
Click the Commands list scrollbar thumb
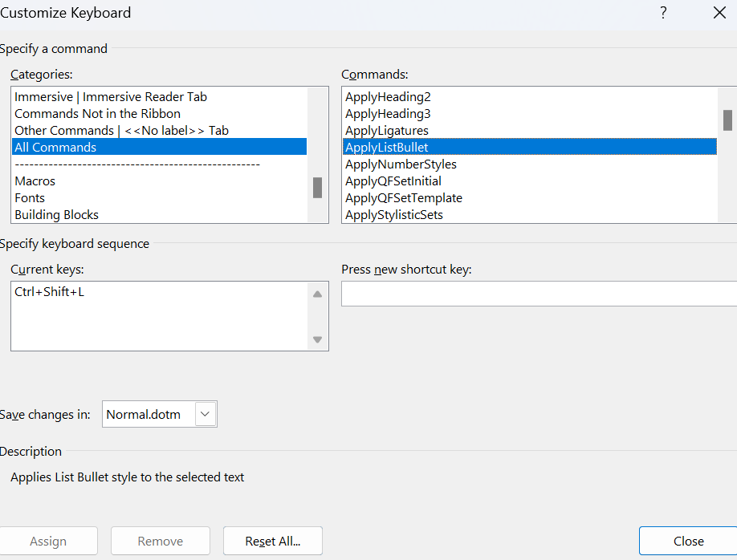(x=727, y=120)
